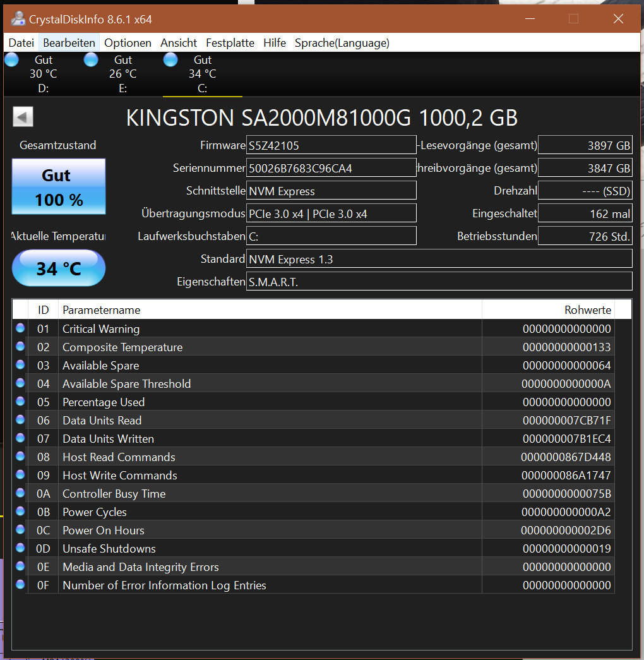Click status dot for Percentage Used row
Viewport: 644px width, 660px height.
point(20,401)
